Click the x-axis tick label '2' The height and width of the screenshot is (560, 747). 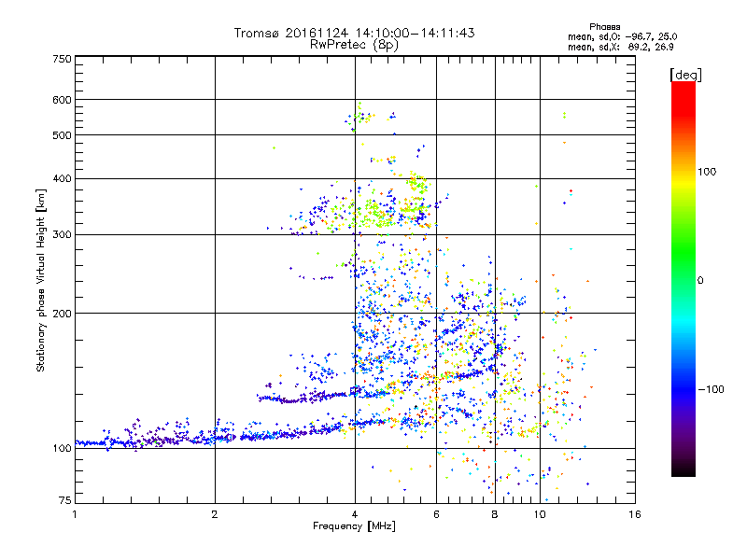click(x=215, y=514)
